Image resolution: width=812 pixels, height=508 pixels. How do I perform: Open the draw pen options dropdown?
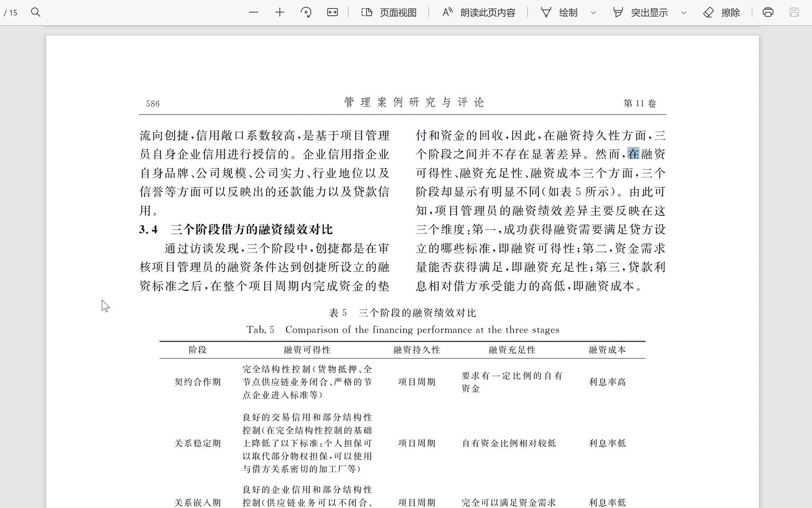(x=593, y=13)
